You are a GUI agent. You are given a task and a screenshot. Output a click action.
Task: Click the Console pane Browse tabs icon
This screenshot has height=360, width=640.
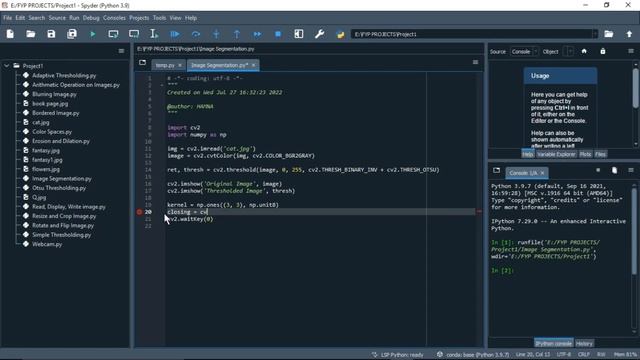pos(496,171)
